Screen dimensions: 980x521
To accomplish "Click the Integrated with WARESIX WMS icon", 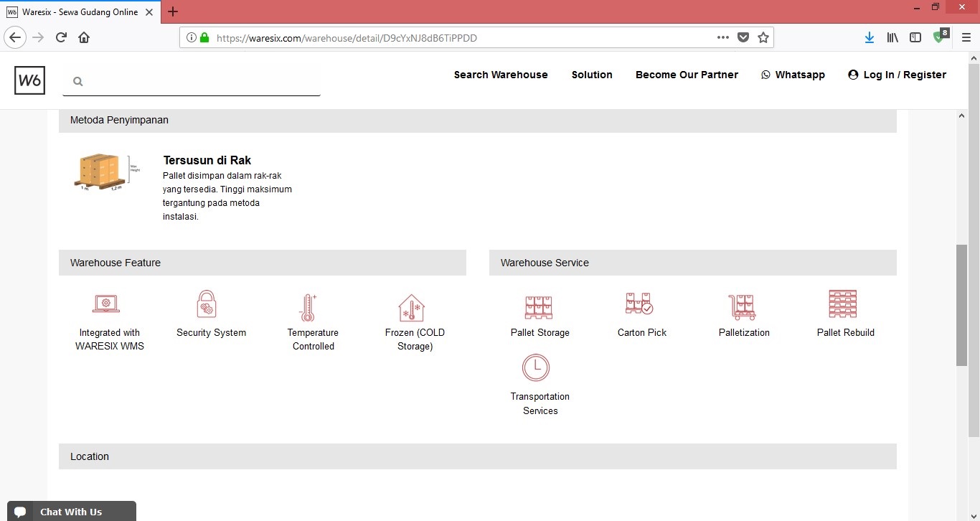I will (x=106, y=304).
